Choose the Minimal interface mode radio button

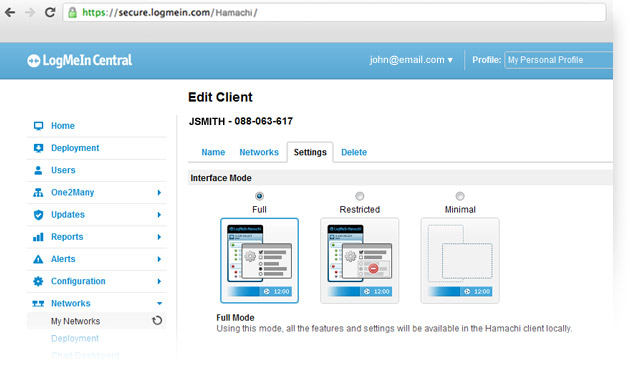click(460, 196)
